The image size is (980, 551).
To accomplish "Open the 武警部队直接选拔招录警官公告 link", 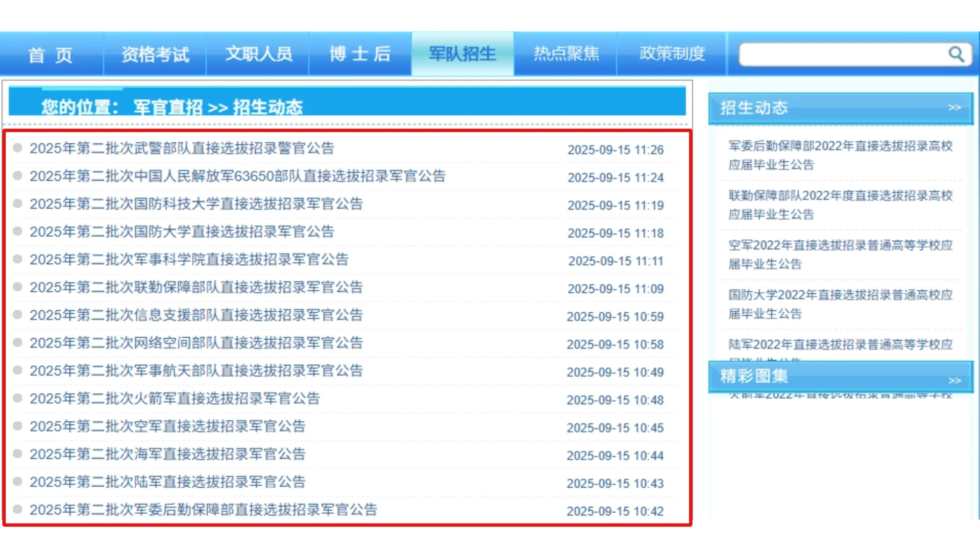I will click(x=182, y=148).
